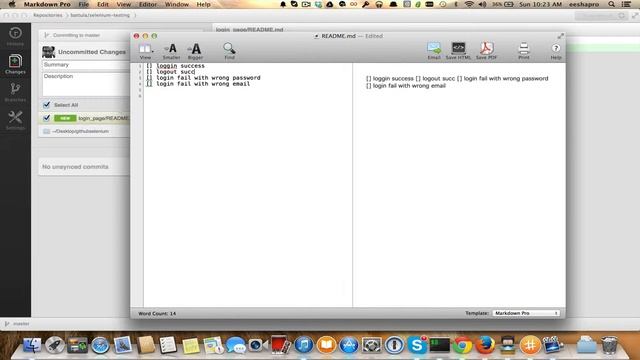Open Find magnifier in toolbar
Screen dimensions: 640x360
(x=229, y=51)
